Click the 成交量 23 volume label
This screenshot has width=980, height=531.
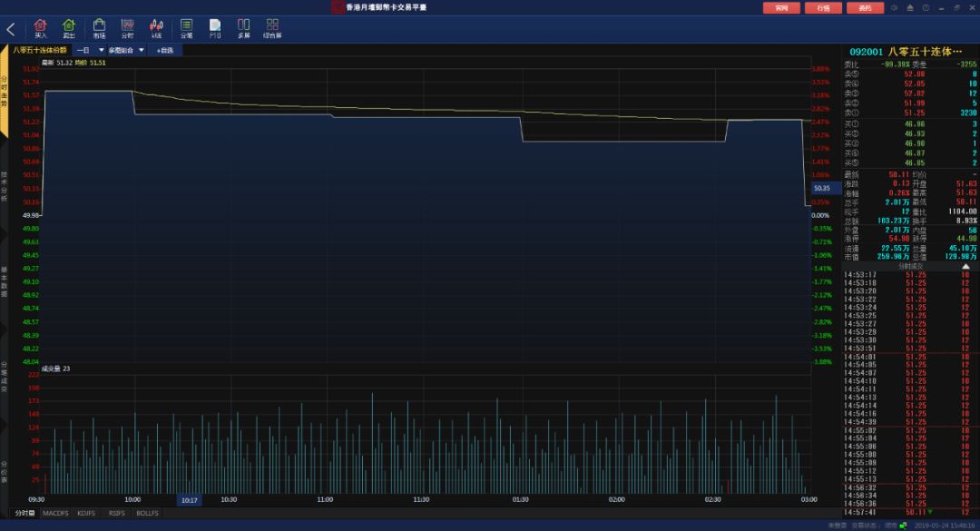click(55, 369)
